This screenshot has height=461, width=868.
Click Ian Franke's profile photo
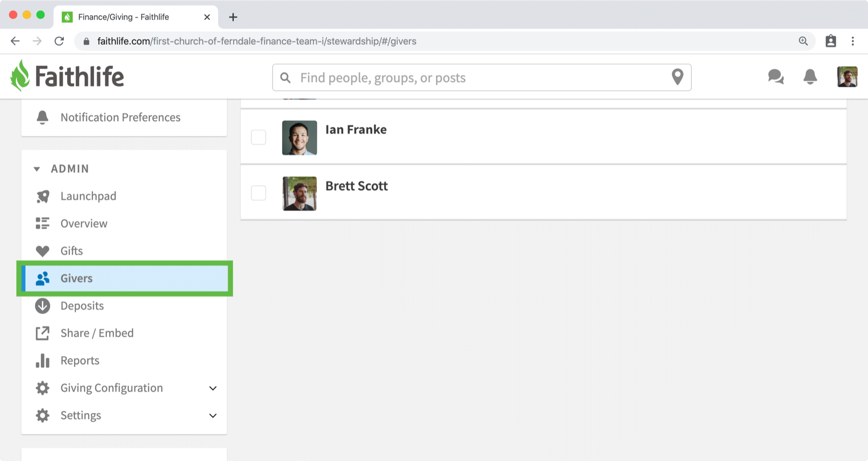tap(299, 137)
